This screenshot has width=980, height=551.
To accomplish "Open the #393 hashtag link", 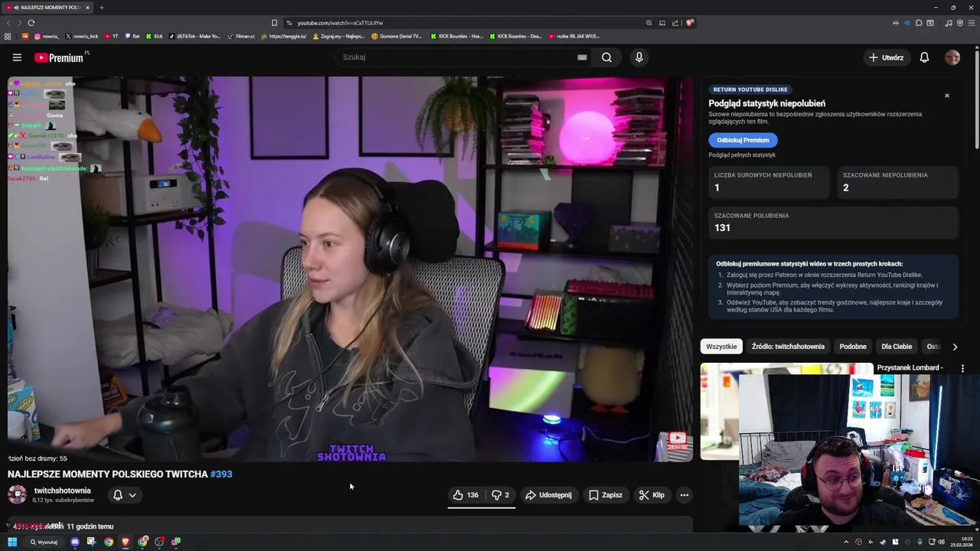I will pos(221,474).
